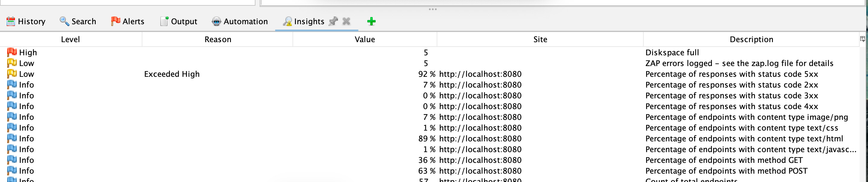The height and width of the screenshot is (182, 868).
Task: Click the yellow Low flag on ZAP errors row
Action: 11,63
